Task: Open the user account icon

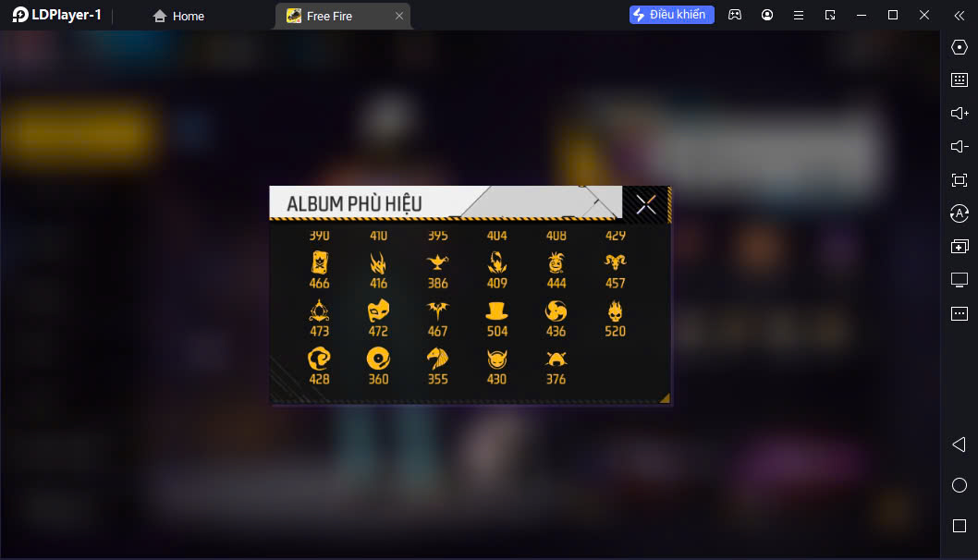Action: pyautogui.click(x=767, y=15)
